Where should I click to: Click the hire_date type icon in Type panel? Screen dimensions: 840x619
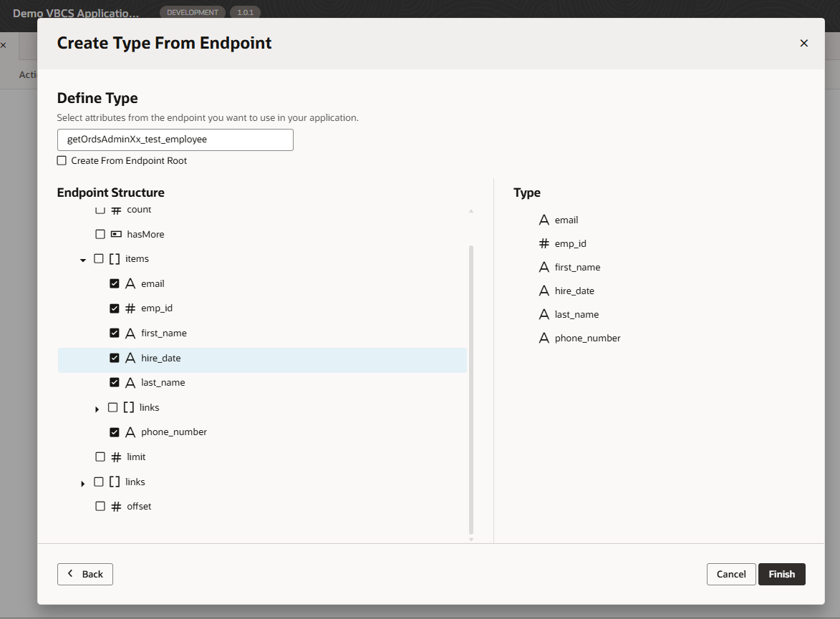[544, 291]
